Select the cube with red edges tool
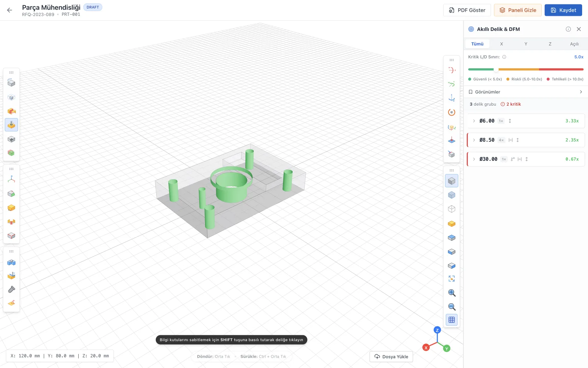 pos(11,236)
